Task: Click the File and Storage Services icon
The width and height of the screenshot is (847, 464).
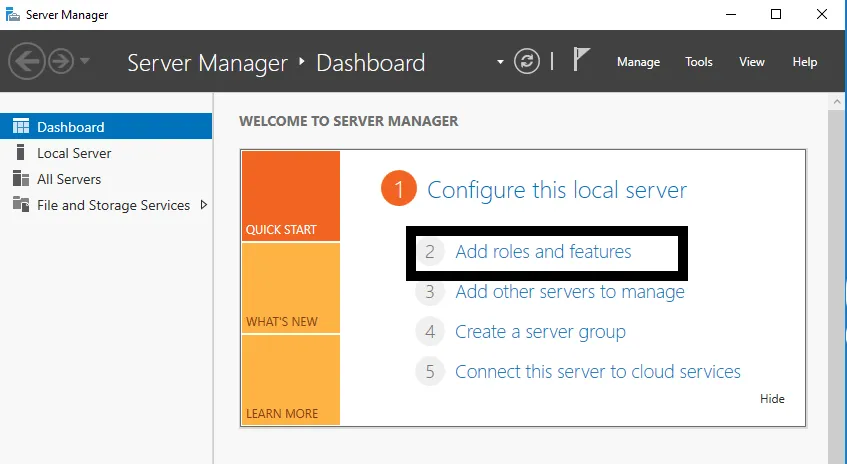Action: point(21,204)
